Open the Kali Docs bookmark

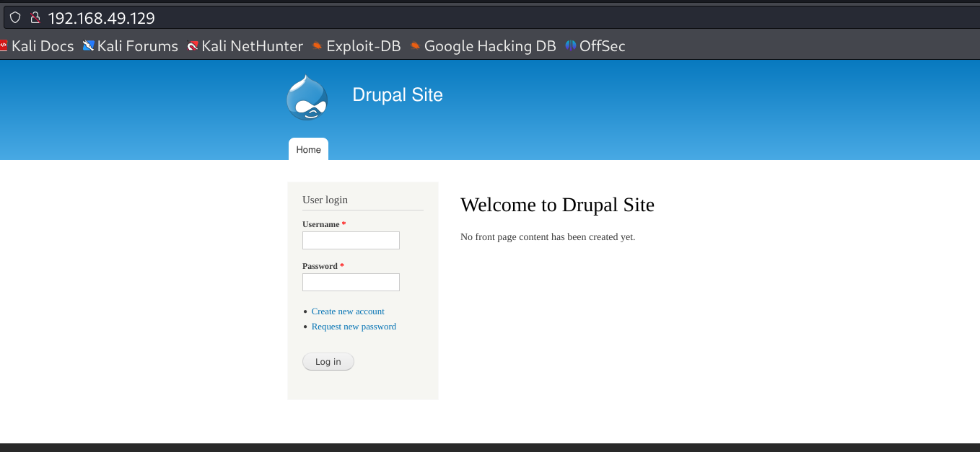[x=37, y=46]
